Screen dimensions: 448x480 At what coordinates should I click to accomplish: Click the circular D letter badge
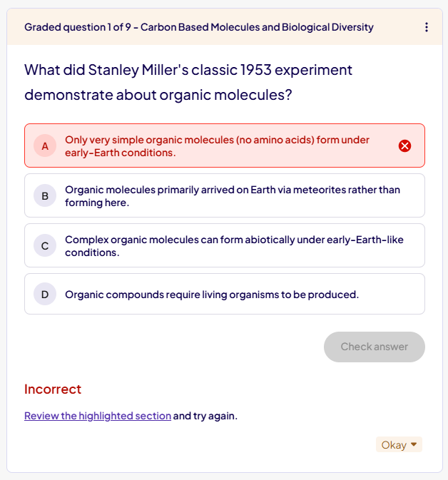[x=44, y=294]
